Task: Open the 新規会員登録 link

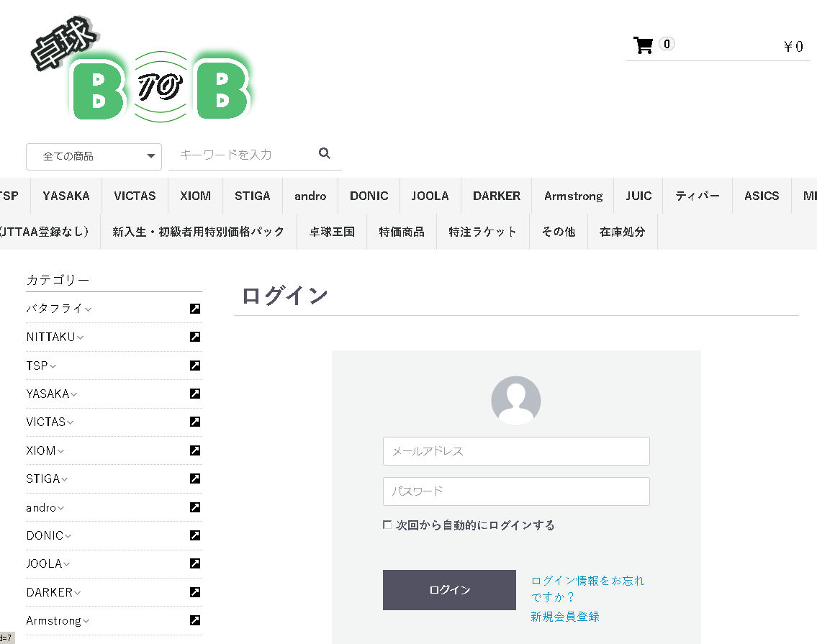Action: [565, 616]
